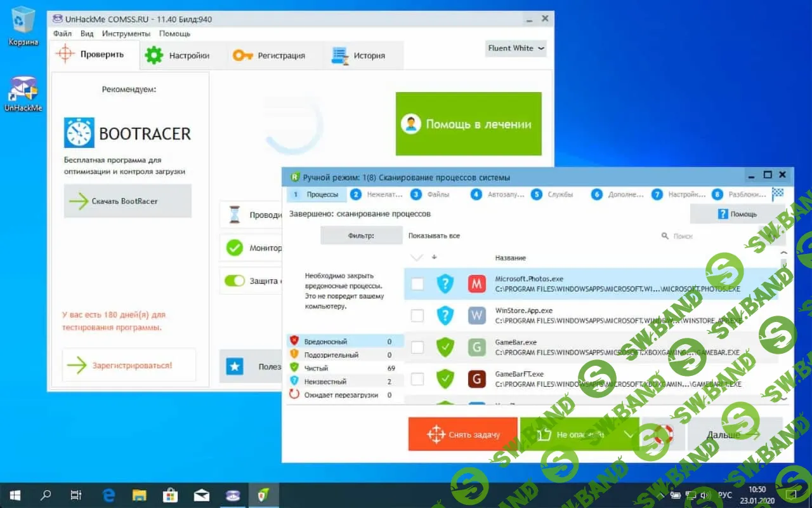The height and width of the screenshot is (508, 812).
Task: Click the red M icon for Microsoft.Photos.exe
Action: tap(476, 284)
